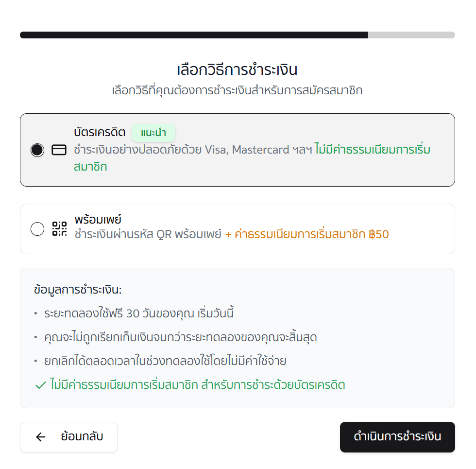476x469 pixels.
Task: Select the พร้อมเพย์ payment radio button
Action: tap(37, 228)
